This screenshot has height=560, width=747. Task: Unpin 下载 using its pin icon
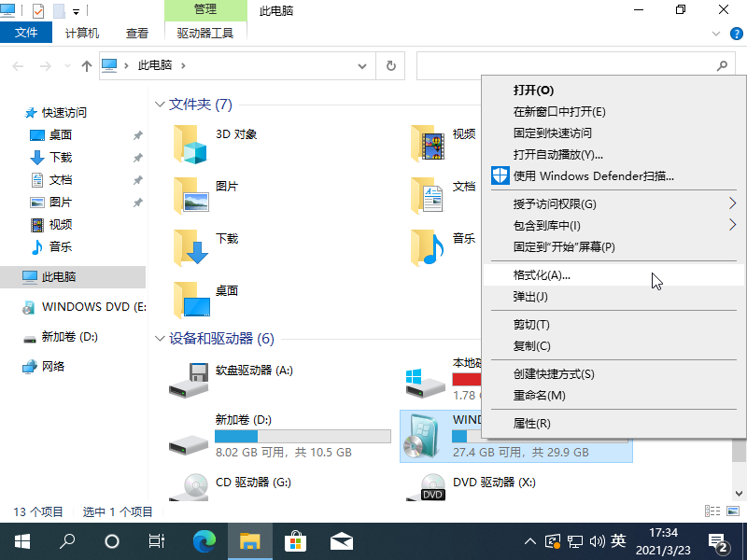tap(137, 159)
